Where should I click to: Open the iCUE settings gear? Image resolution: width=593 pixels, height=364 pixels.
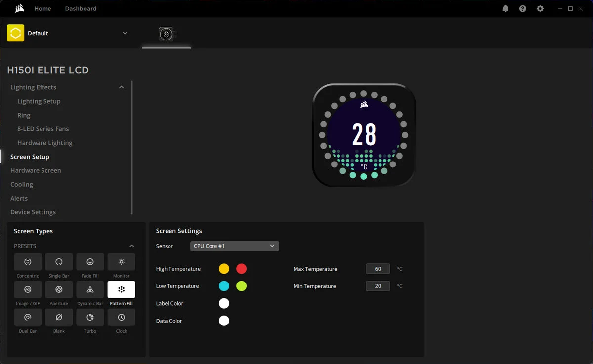540,9
